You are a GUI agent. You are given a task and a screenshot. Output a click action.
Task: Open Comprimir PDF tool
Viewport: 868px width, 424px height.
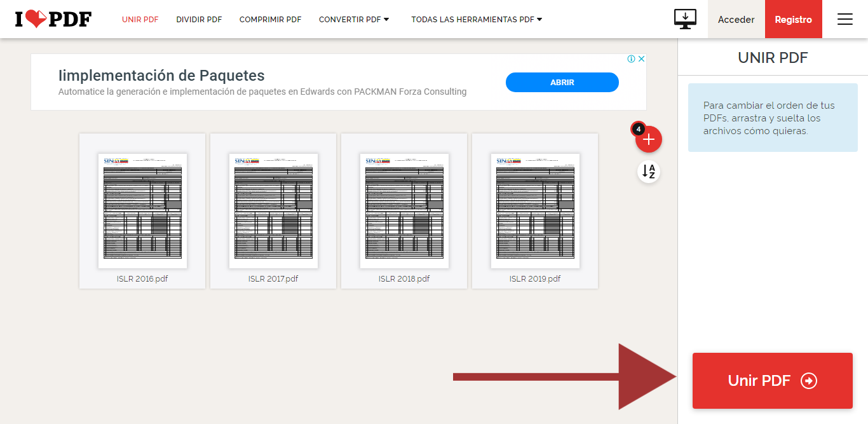coord(270,20)
